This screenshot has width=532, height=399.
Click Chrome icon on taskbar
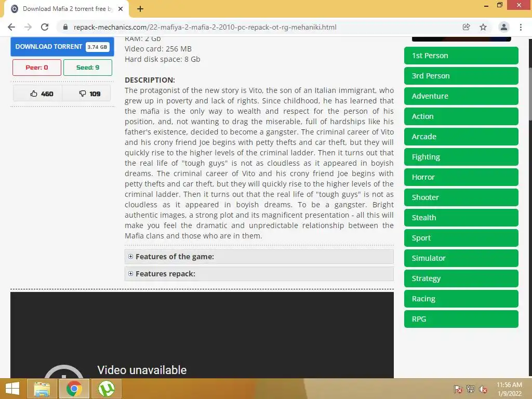pos(74,389)
